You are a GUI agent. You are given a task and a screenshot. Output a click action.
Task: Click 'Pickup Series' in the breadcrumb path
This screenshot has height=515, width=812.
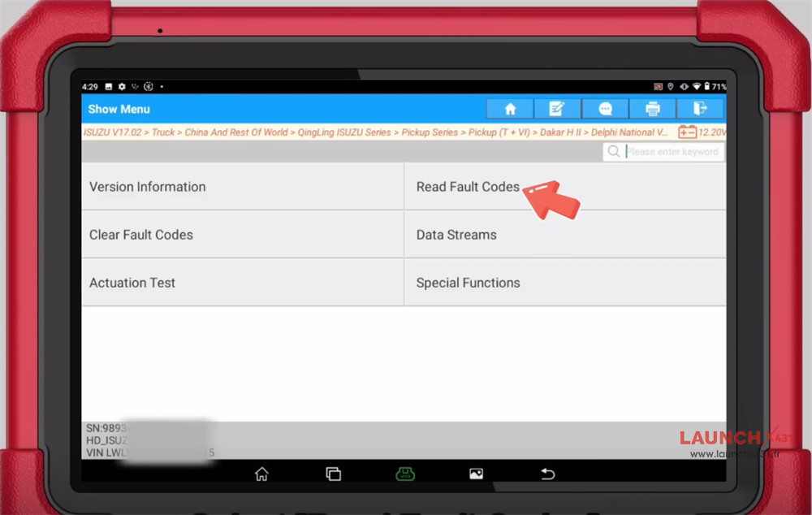(430, 132)
